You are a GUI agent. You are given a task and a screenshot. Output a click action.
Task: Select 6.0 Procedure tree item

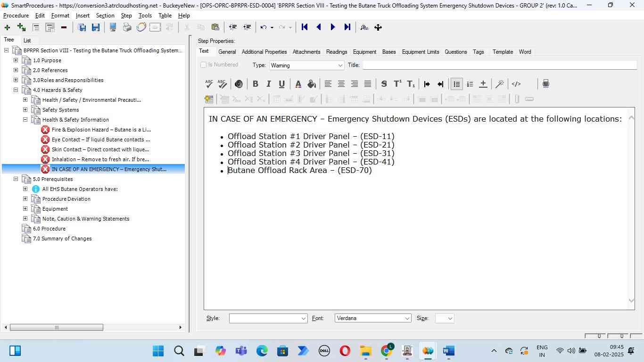click(x=49, y=229)
